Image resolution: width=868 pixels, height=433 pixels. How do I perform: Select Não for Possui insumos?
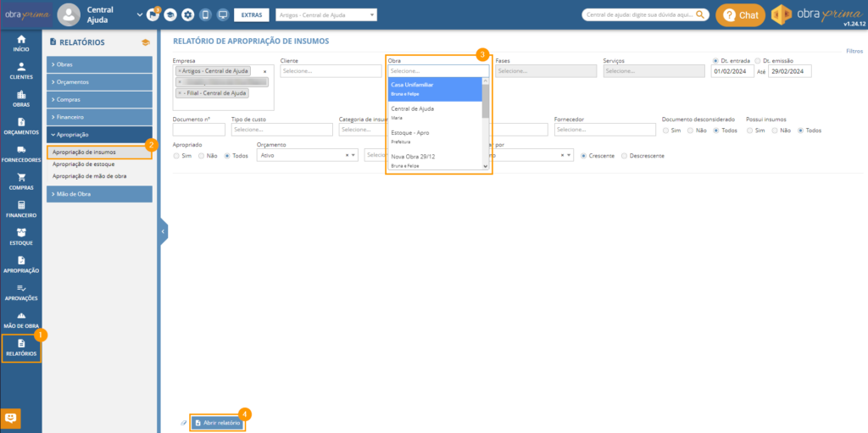tap(774, 130)
